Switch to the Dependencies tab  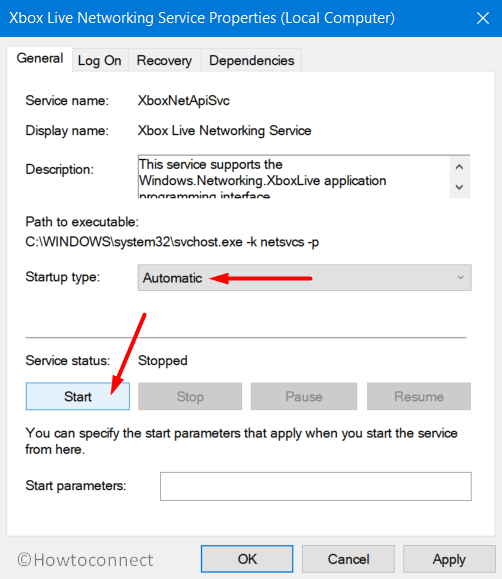pyautogui.click(x=252, y=61)
